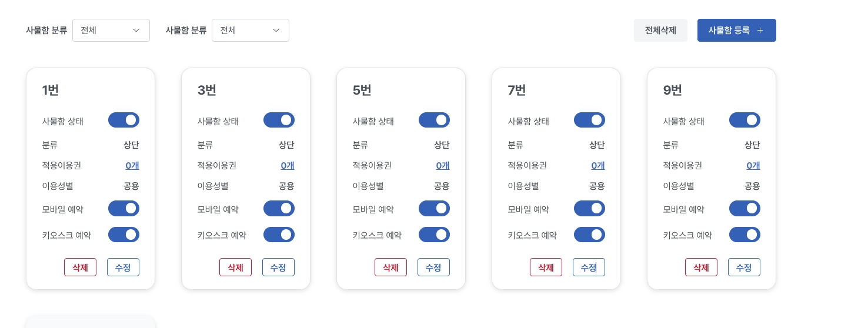This screenshot has width=868, height=328.
Task: Click 적용이용권 0개 link for locker 5번
Action: pyautogui.click(x=443, y=166)
